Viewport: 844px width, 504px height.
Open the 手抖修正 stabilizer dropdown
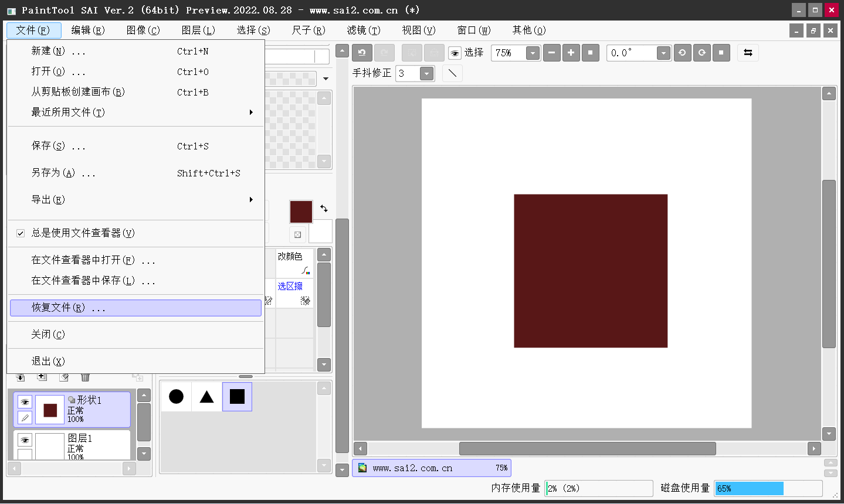(x=427, y=74)
